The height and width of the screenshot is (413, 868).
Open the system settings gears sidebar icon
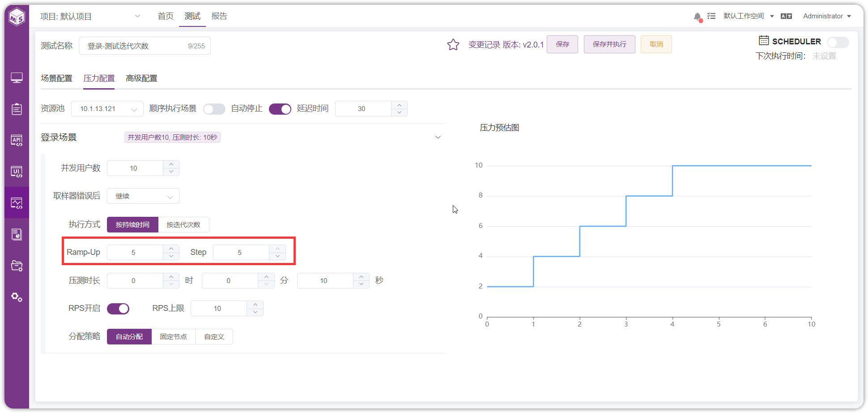[17, 297]
